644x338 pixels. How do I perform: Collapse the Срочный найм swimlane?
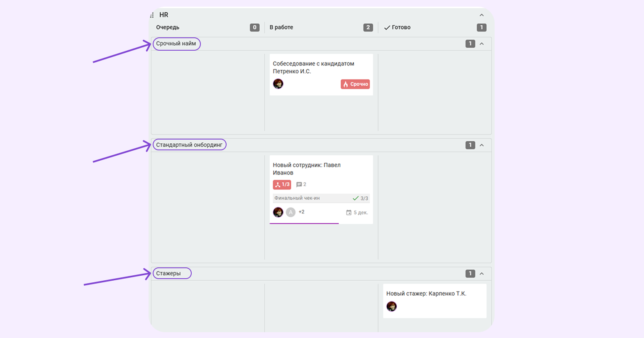click(x=482, y=44)
